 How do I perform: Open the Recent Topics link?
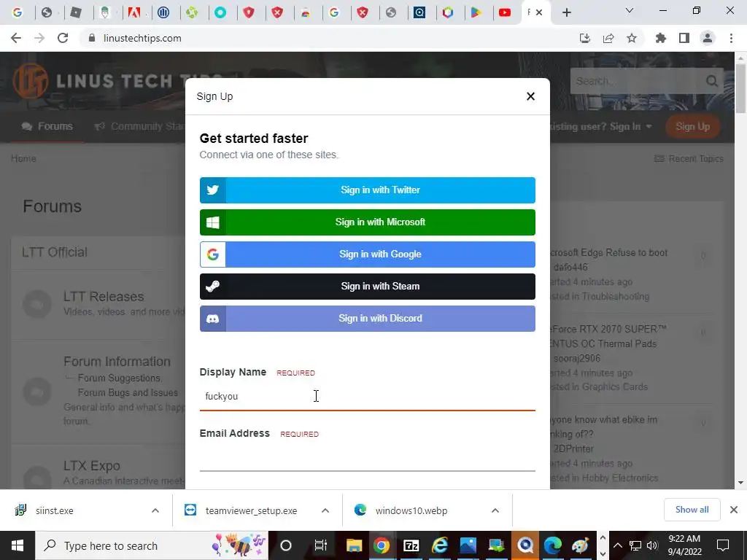pos(689,158)
